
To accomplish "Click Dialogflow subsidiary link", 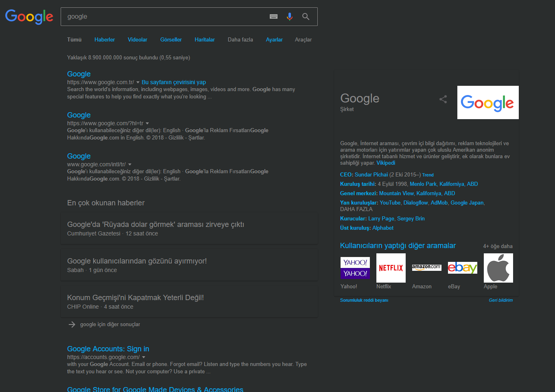I will click(x=416, y=203).
